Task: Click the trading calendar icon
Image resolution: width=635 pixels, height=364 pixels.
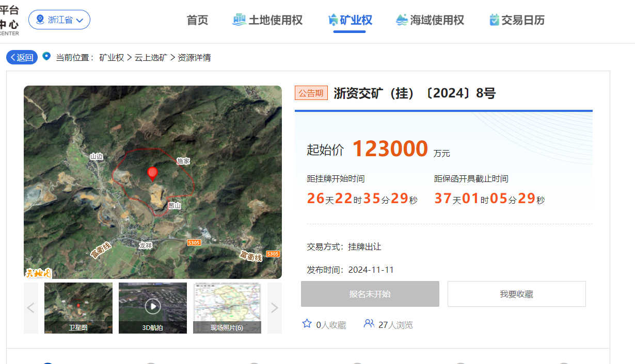Action: point(494,20)
